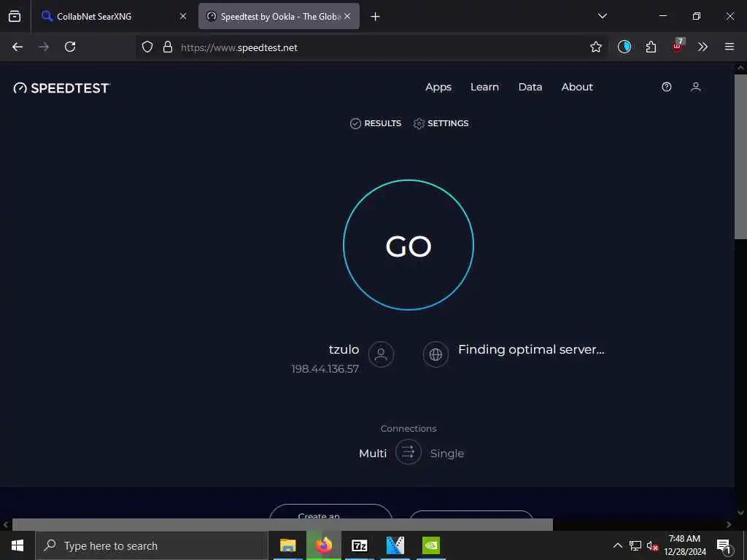Close the CollabNet SearXNG tab

[x=183, y=16]
